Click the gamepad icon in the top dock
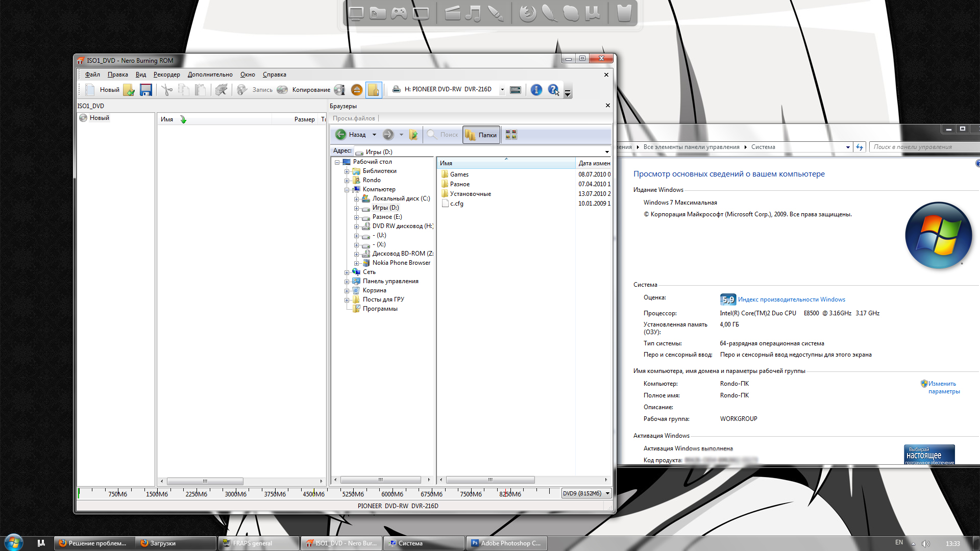Viewport: 980px width, 551px height. coord(399,13)
